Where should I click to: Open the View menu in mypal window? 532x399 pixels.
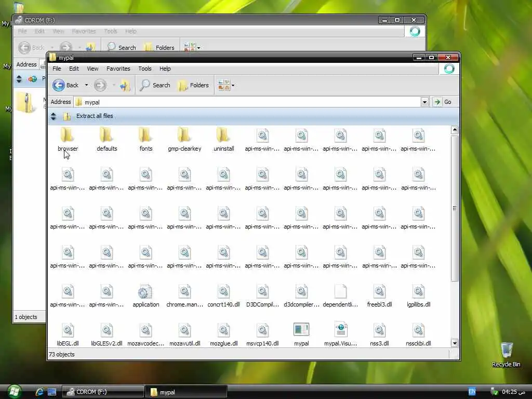[x=92, y=69]
